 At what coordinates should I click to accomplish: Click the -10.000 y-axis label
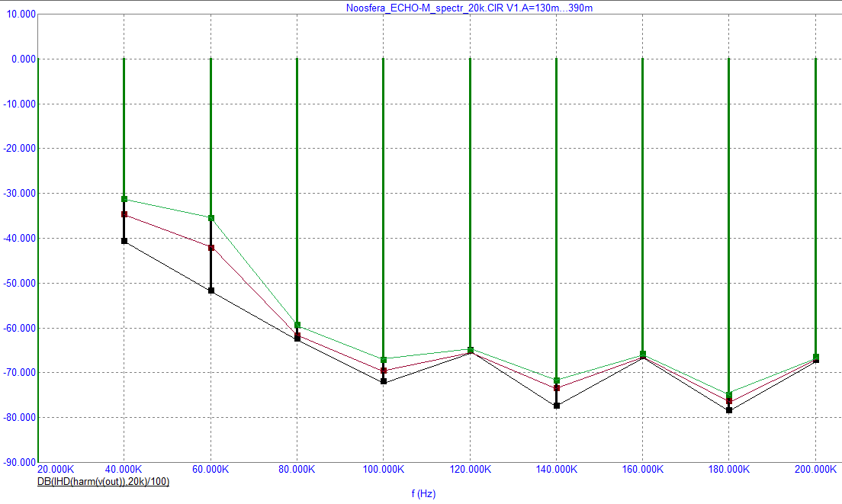[19, 104]
